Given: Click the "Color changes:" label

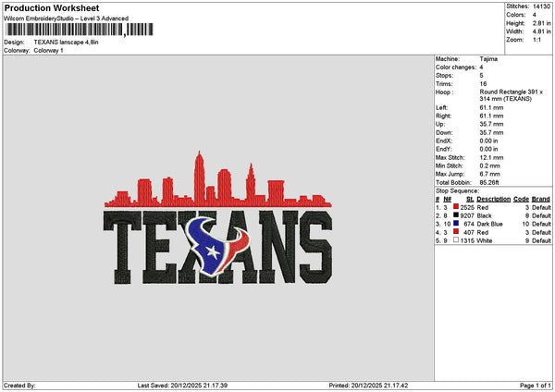Looking at the screenshot, I should [456, 67].
